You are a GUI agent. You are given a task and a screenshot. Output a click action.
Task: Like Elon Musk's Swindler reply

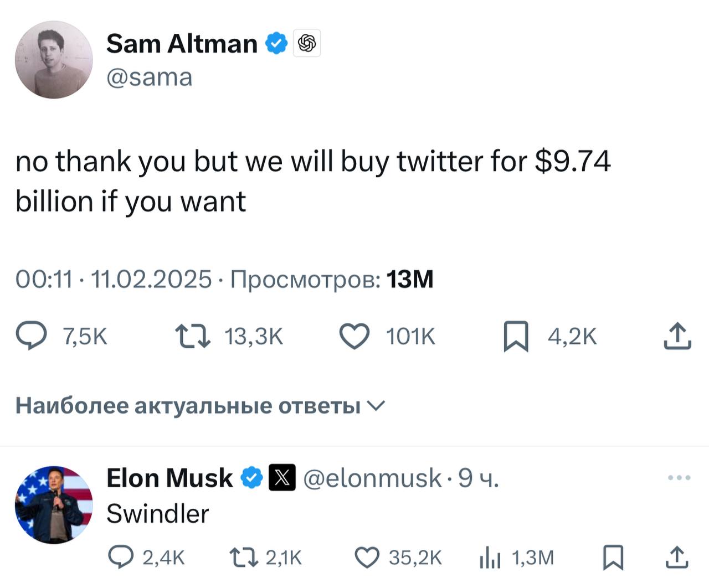point(367,558)
